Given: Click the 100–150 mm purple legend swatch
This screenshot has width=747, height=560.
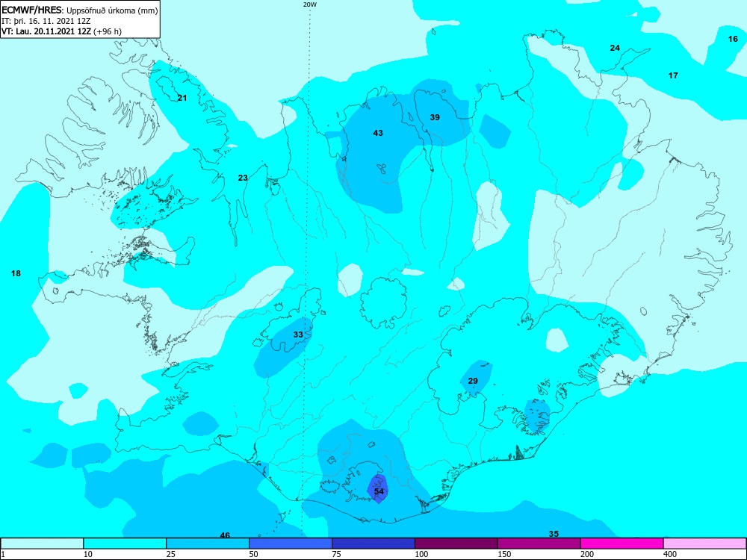Looking at the screenshot, I should pyautogui.click(x=456, y=544).
